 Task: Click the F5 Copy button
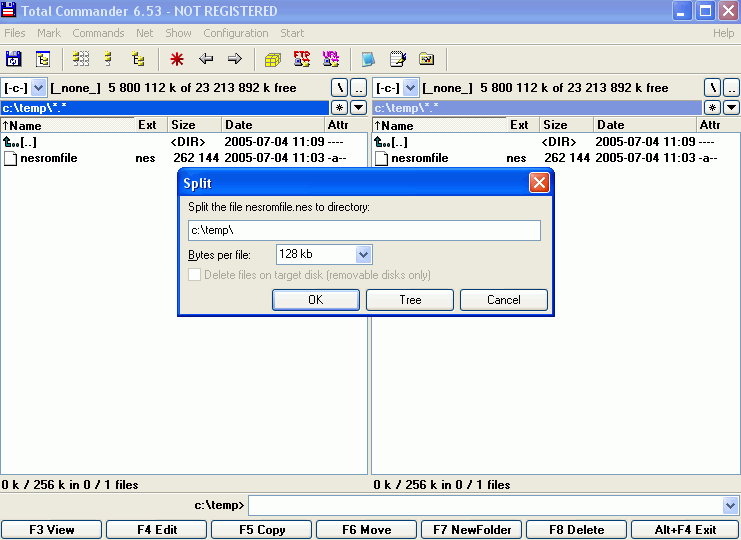(262, 530)
